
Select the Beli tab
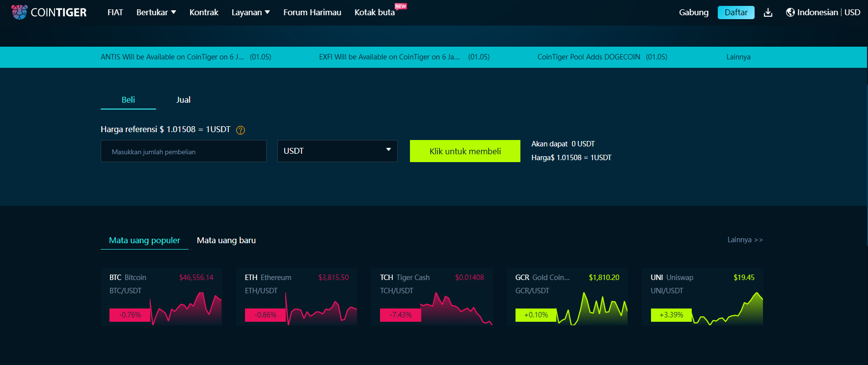(128, 100)
